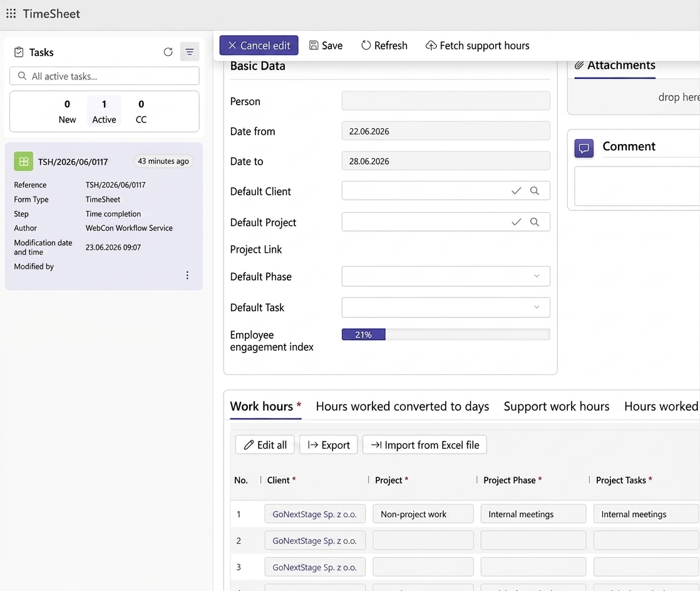Screen dimensions: 700x591
Task: Click the Save button
Action: pos(326,46)
